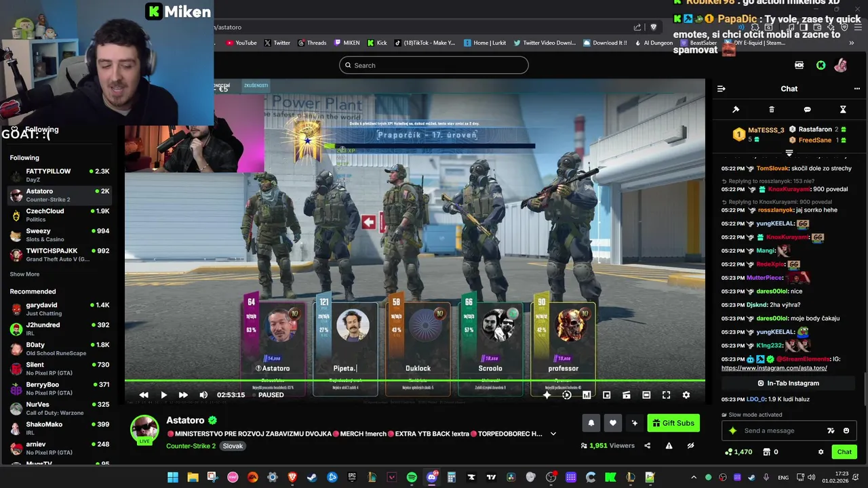Click the video seek progress bar
The width and height of the screenshot is (868, 488).
click(x=414, y=380)
